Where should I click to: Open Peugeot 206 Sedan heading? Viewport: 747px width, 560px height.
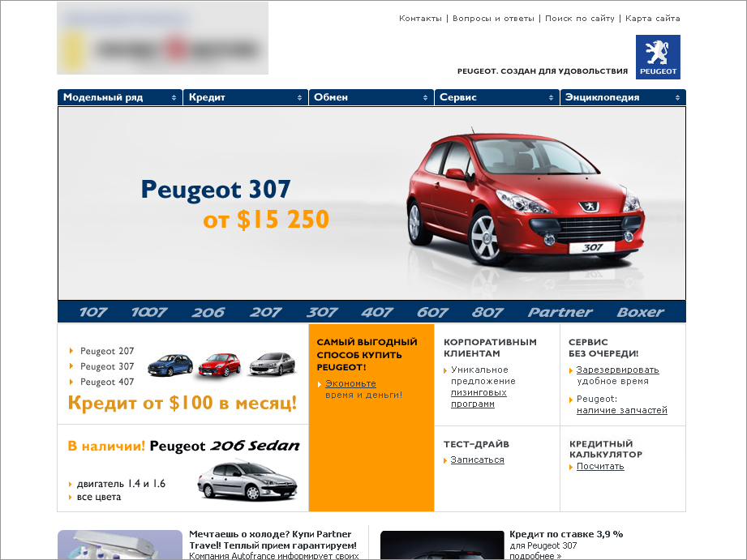coord(225,446)
